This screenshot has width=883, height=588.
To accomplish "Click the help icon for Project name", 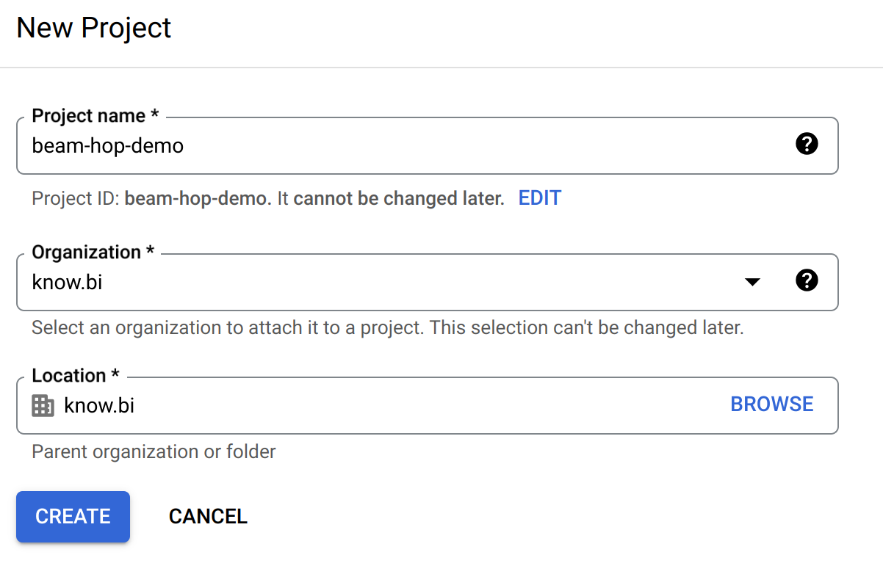I will [x=807, y=145].
